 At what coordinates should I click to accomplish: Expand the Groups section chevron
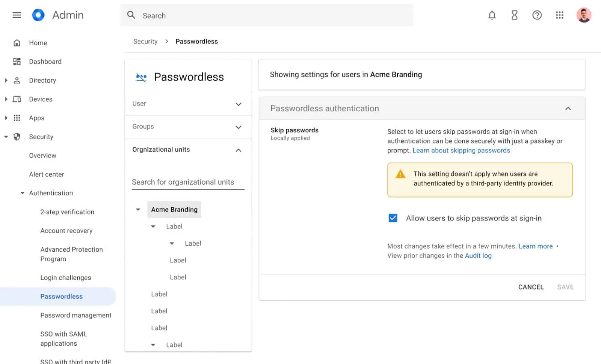tap(239, 127)
